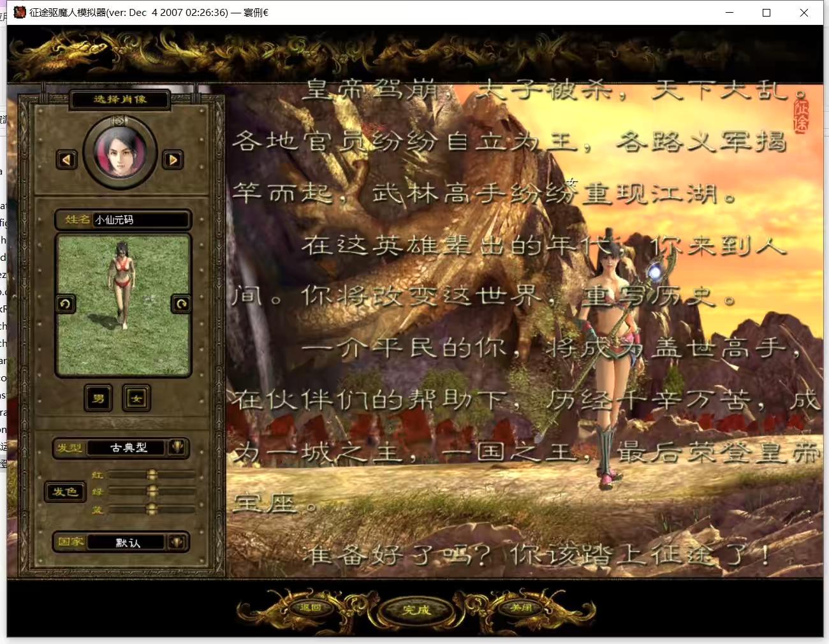Select the 女 (female) gender option
The width and height of the screenshot is (829, 644).
[x=136, y=399]
